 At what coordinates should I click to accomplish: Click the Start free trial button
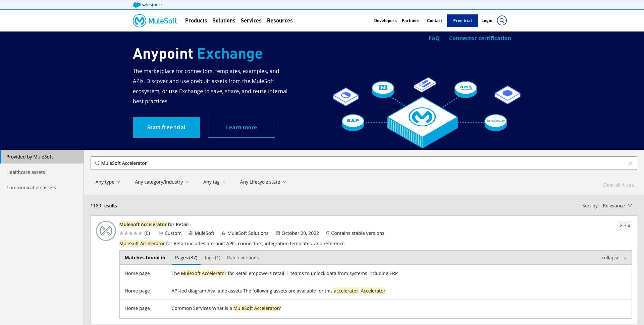coord(166,127)
